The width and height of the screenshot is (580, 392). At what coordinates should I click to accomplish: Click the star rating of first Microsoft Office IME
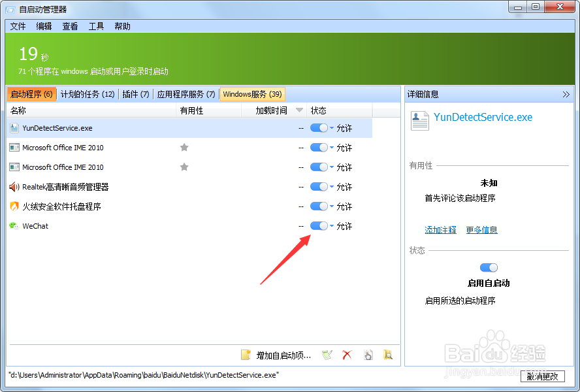pyautogui.click(x=184, y=147)
